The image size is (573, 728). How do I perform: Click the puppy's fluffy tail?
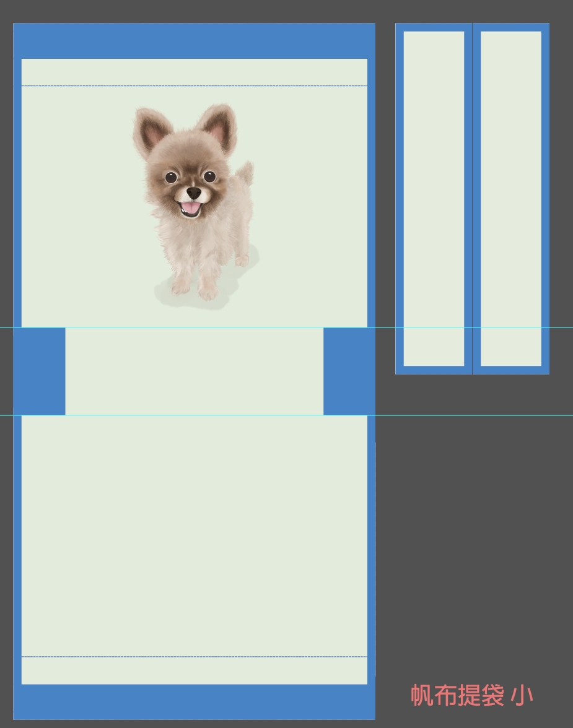245,174
